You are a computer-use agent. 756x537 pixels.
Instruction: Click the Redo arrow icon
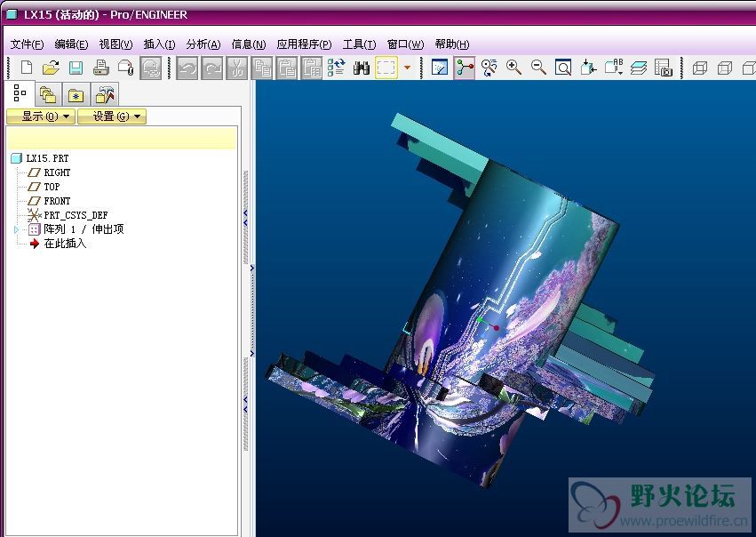[x=212, y=68]
